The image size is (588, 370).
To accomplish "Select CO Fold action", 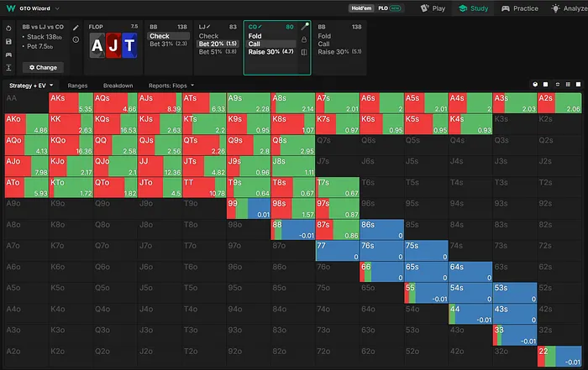I will (x=271, y=36).
